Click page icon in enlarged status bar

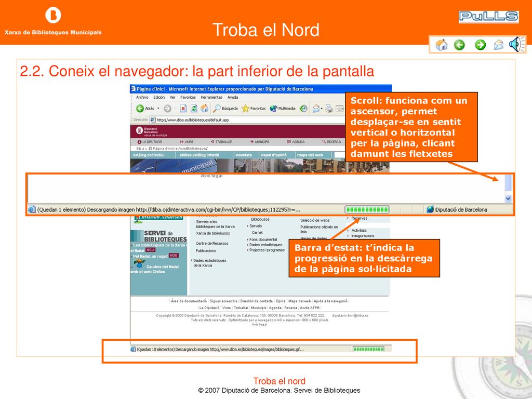coord(32,210)
